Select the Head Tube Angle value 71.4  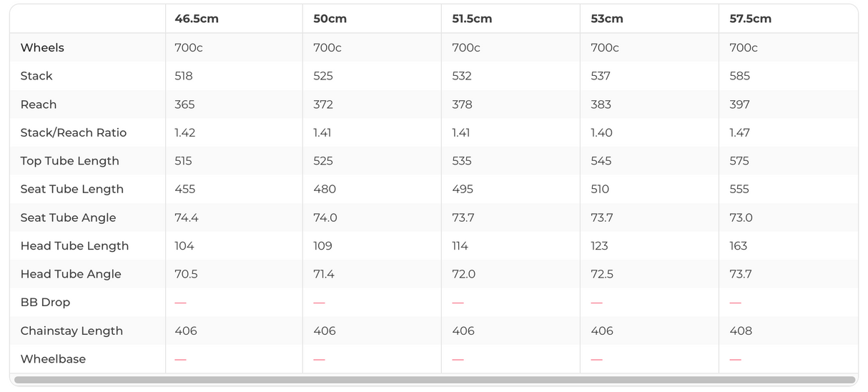(324, 274)
